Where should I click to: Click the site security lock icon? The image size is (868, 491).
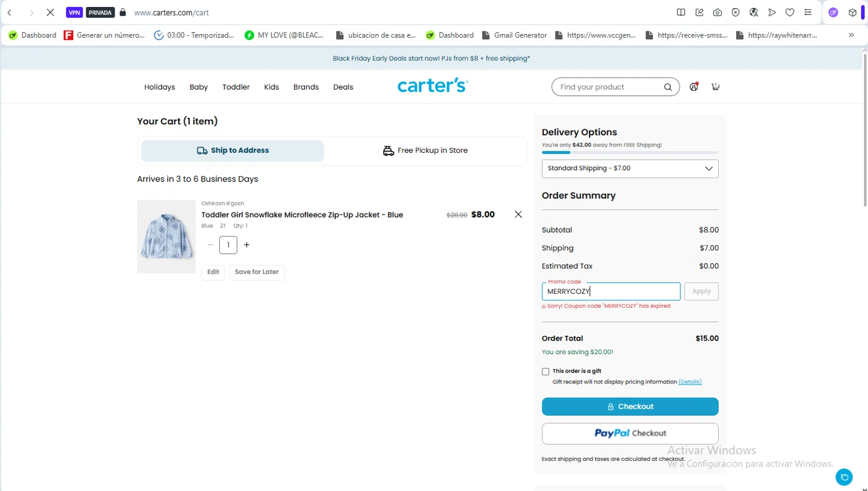point(123,12)
